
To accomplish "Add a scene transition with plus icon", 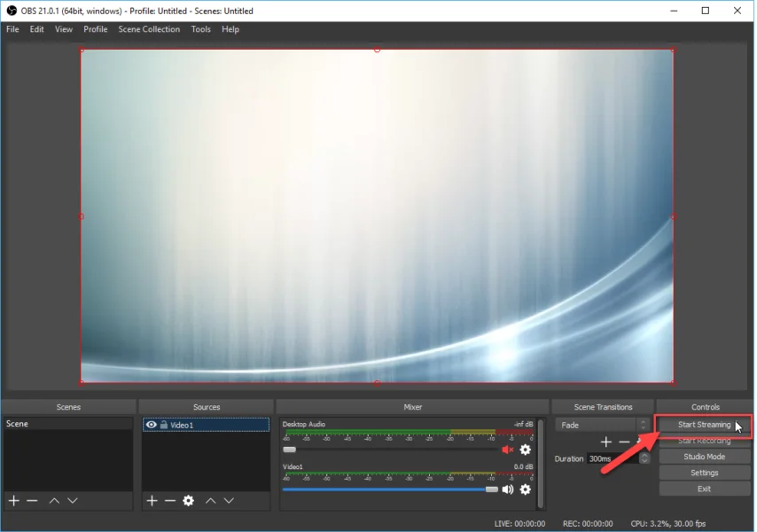I will (606, 442).
